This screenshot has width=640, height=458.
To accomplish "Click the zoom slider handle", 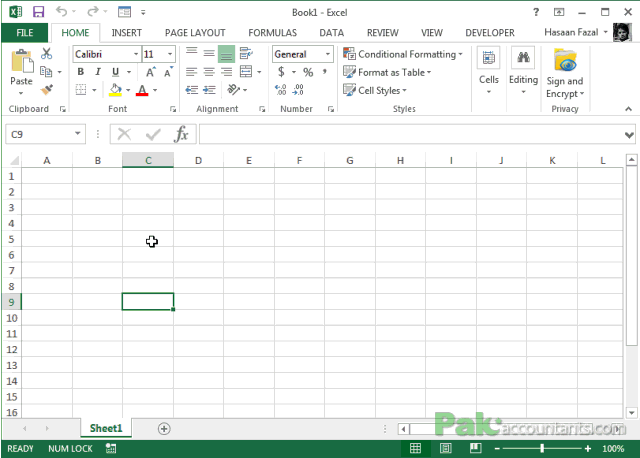I will tap(542, 449).
